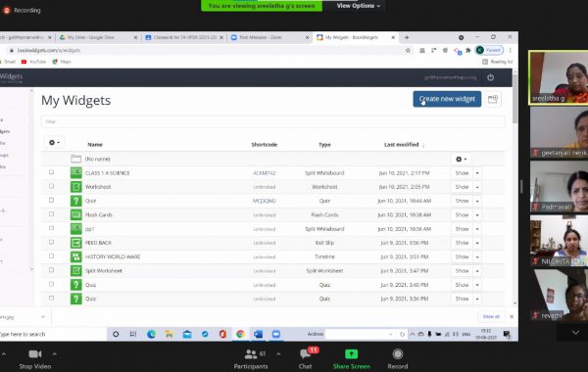Check the Split Worksheet row checkbox
The height and width of the screenshot is (372, 588).
tap(51, 270)
